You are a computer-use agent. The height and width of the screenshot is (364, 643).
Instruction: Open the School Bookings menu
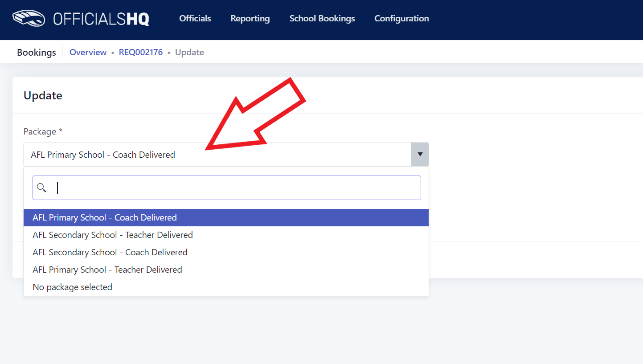pos(322,18)
